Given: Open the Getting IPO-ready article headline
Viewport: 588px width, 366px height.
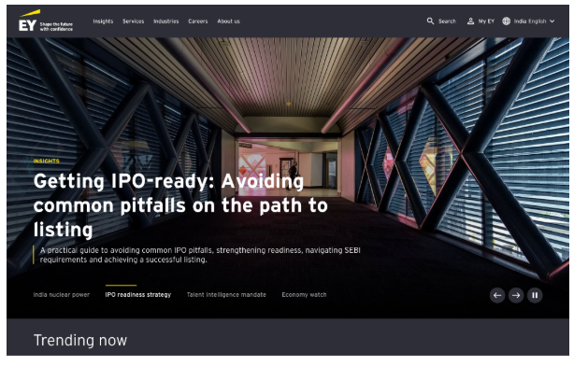Looking at the screenshot, I should pyautogui.click(x=180, y=205).
